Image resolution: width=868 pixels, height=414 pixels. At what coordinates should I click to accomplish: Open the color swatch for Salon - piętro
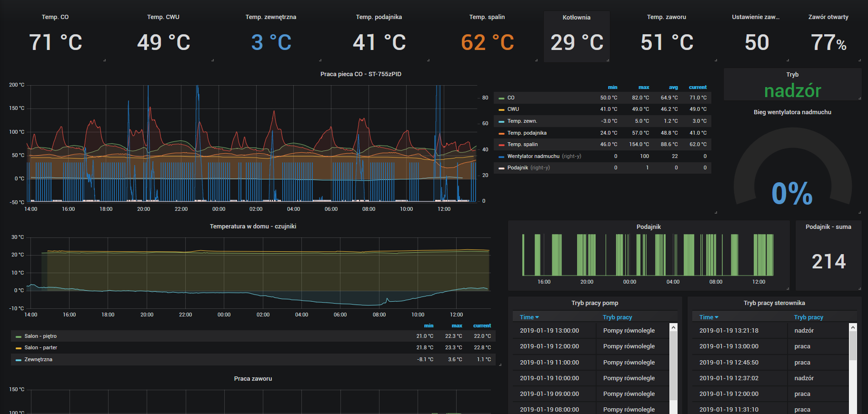click(x=19, y=336)
